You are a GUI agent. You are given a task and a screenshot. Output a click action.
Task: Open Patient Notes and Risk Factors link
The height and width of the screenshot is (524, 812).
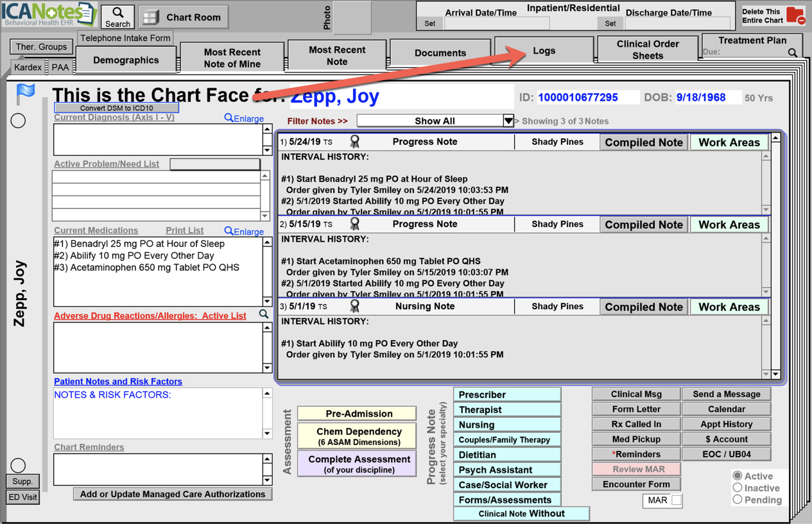[118, 382]
